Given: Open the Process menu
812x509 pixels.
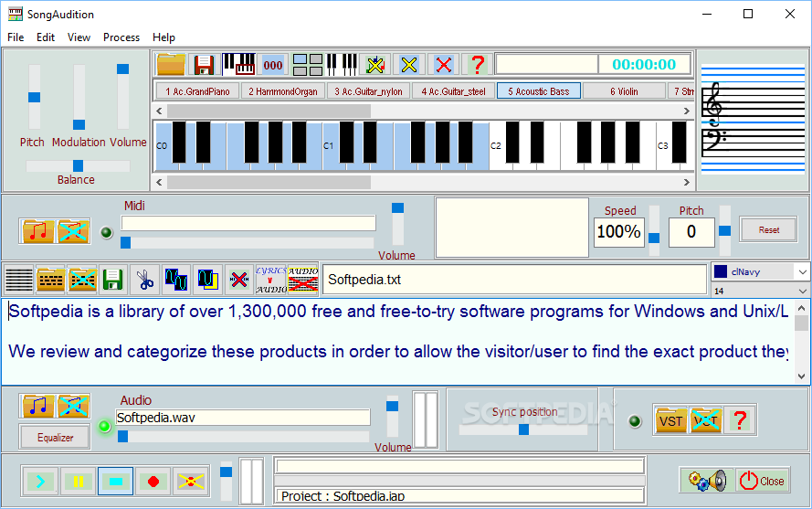Looking at the screenshot, I should click(121, 37).
